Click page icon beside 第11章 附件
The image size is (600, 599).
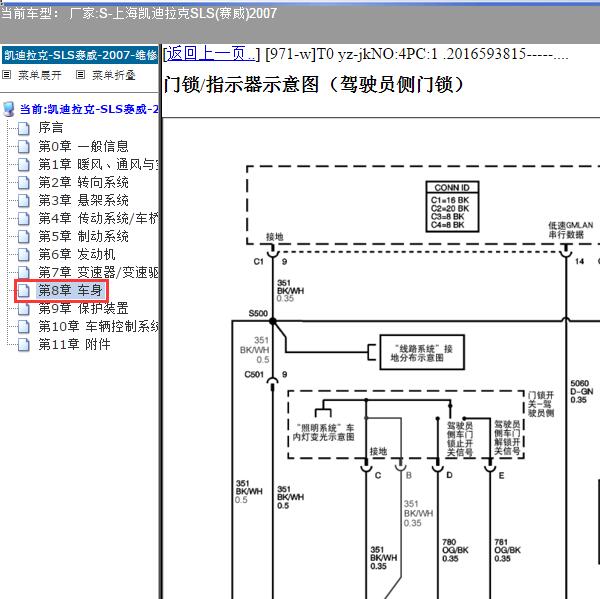(23, 344)
